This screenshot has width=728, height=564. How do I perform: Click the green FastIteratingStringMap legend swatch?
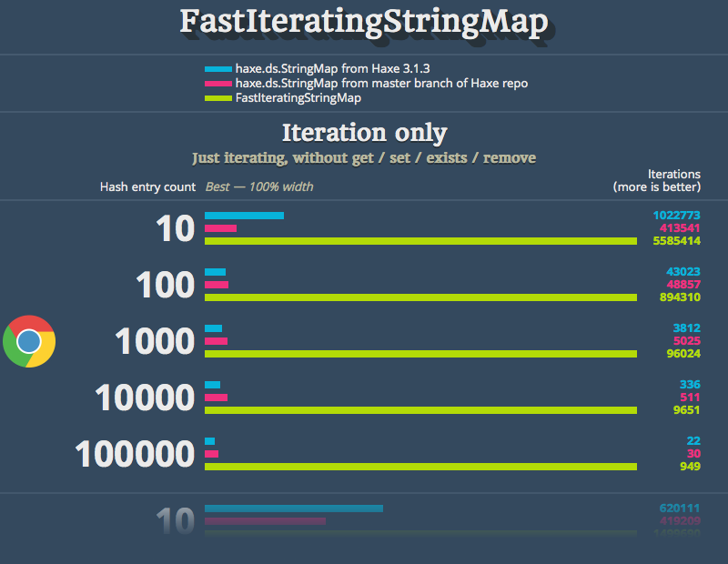pos(218,98)
